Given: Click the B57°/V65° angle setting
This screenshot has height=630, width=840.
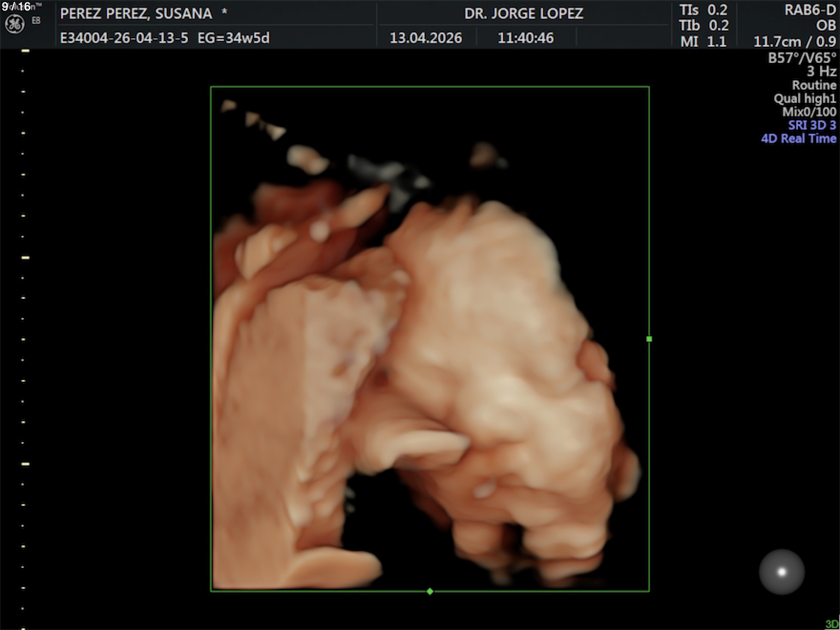Looking at the screenshot, I should click(802, 58).
